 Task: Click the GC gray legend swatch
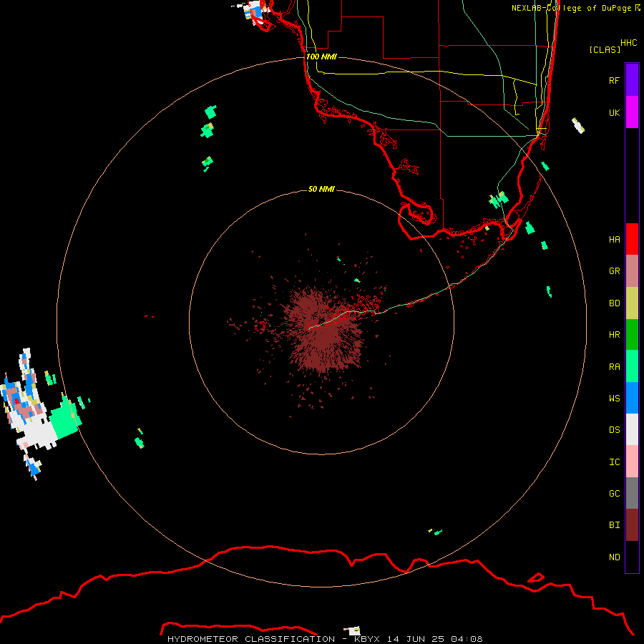pos(632,493)
